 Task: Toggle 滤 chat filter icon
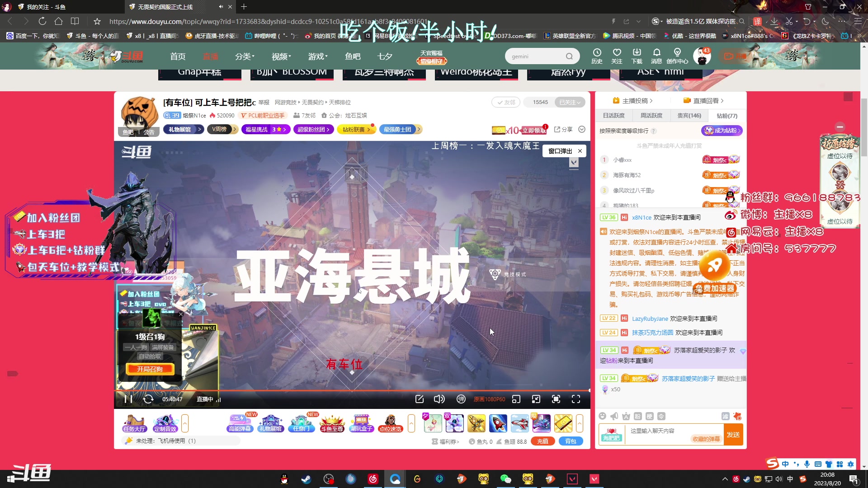click(725, 416)
